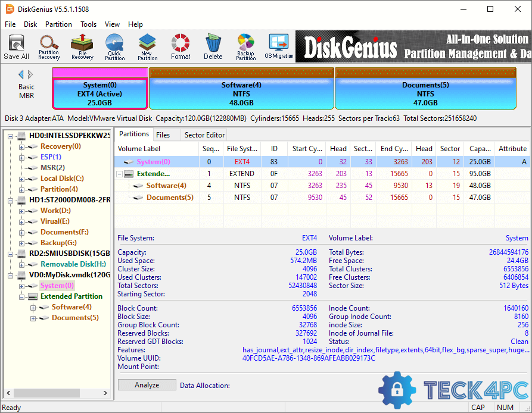Click the tree horizontal scrollbar thumb
The image size is (532, 413).
coord(46,393)
